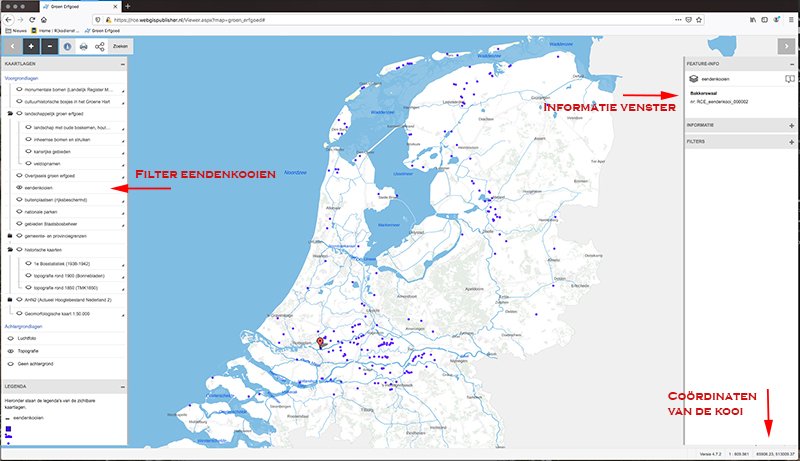This screenshot has height=461, width=800.
Task: Expand the Filters section
Action: [790, 142]
